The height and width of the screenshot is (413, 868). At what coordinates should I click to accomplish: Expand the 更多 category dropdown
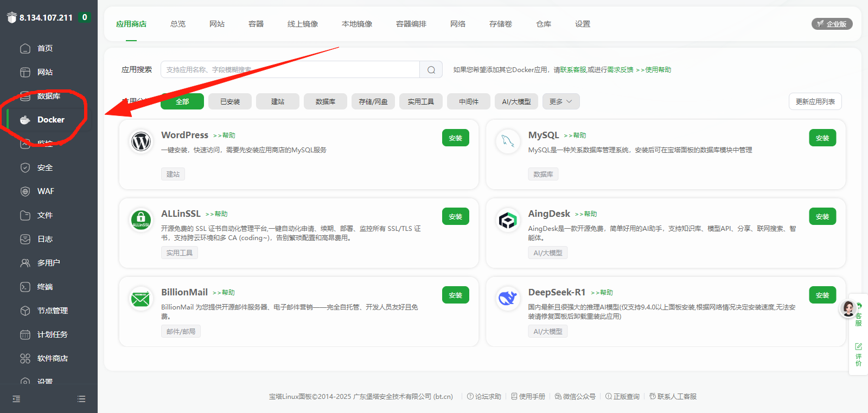tap(561, 101)
